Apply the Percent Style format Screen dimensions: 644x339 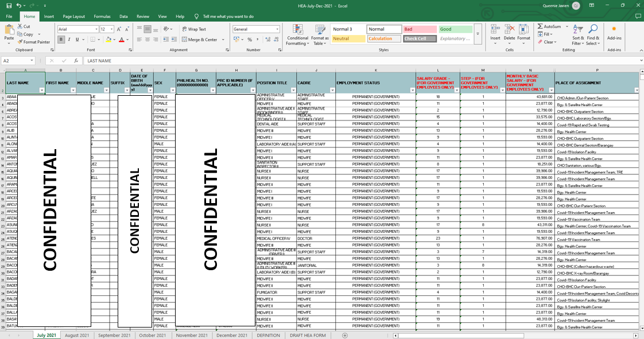(x=250, y=40)
